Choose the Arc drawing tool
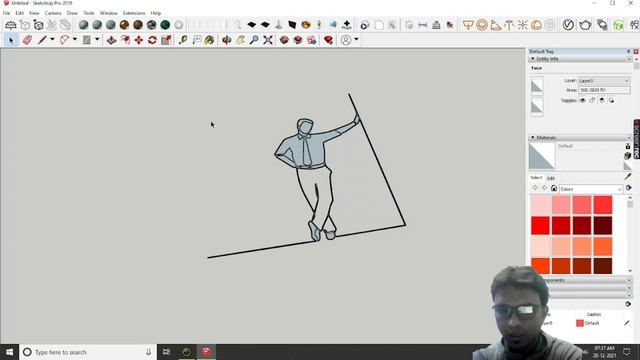 coord(64,40)
